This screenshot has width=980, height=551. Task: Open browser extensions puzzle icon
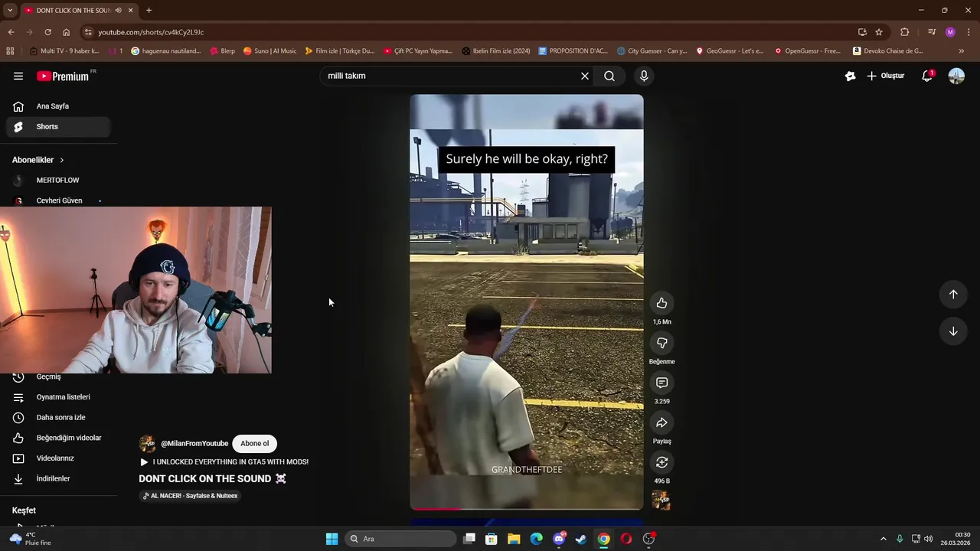tap(905, 32)
